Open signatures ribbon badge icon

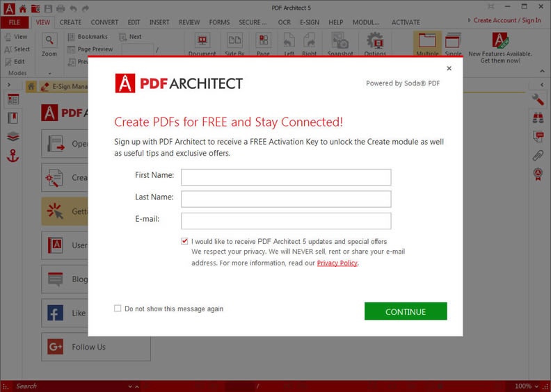pos(538,174)
